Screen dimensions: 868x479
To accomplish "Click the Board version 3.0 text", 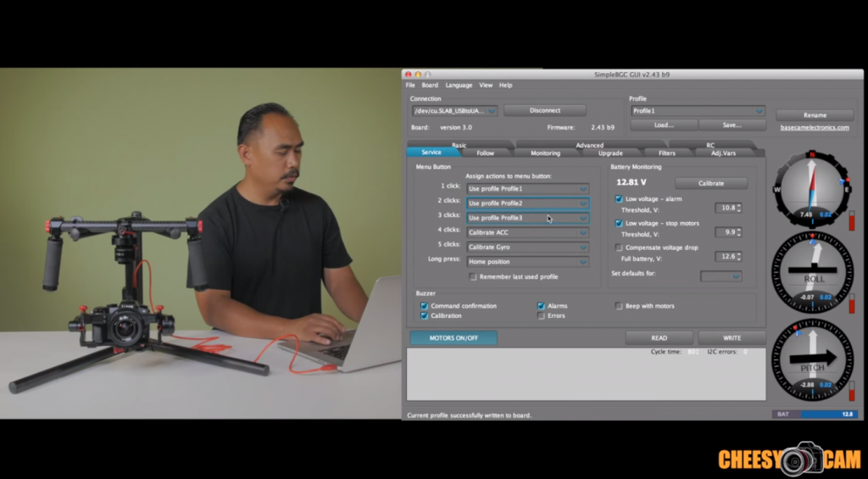I will (441, 127).
